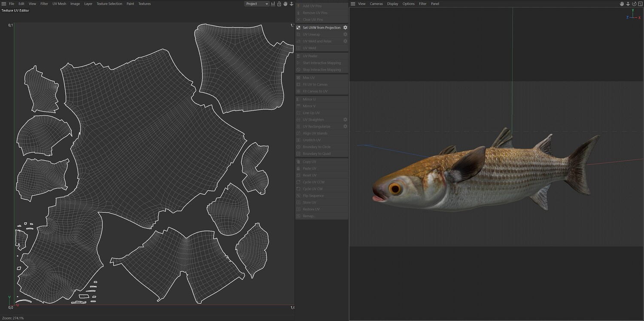The image size is (644, 321).
Task: Open the Project dropdown
Action: pyautogui.click(x=257, y=4)
